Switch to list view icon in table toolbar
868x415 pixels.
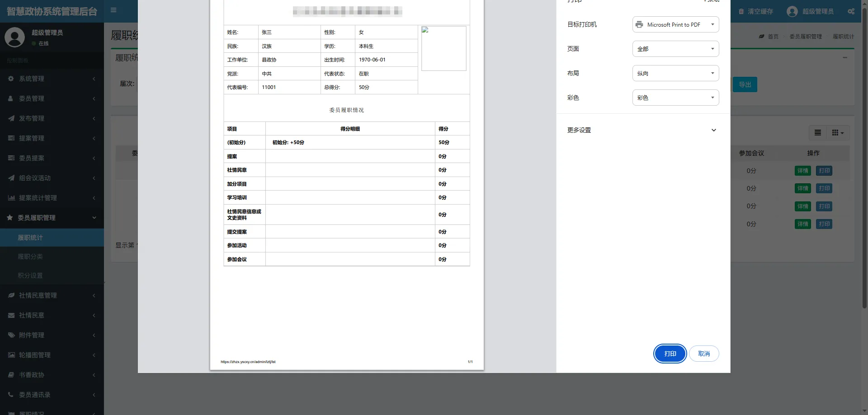tap(817, 133)
